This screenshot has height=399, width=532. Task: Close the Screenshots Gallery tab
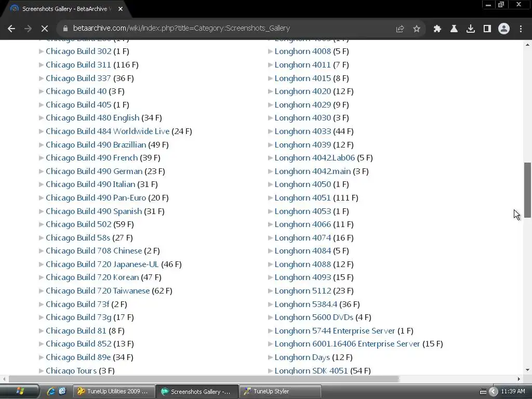(121, 9)
